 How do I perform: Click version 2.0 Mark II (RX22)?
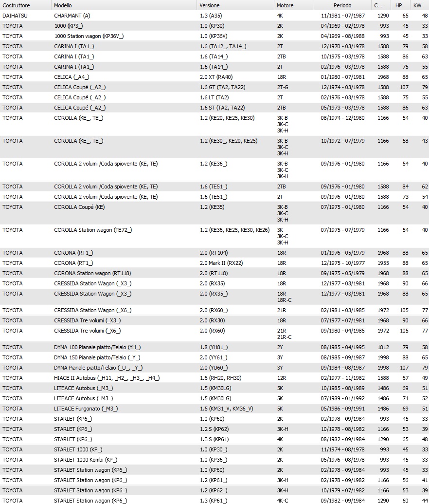[x=221, y=263]
